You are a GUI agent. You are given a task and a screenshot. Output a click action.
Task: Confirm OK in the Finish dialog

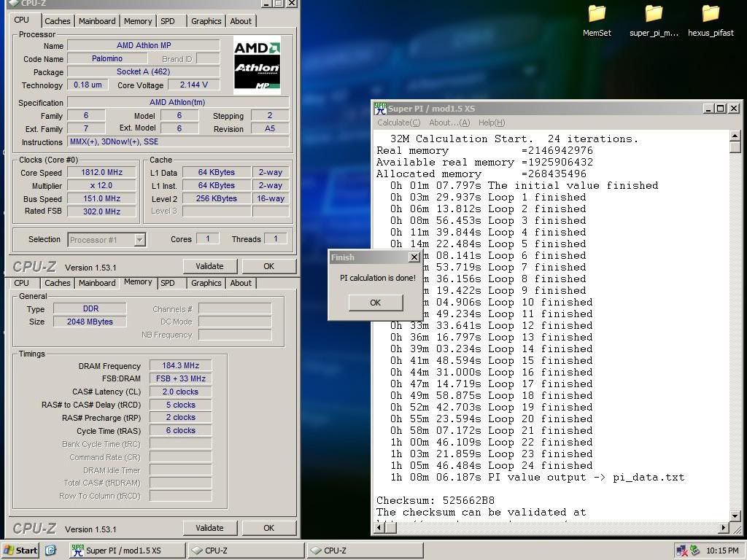(x=376, y=303)
